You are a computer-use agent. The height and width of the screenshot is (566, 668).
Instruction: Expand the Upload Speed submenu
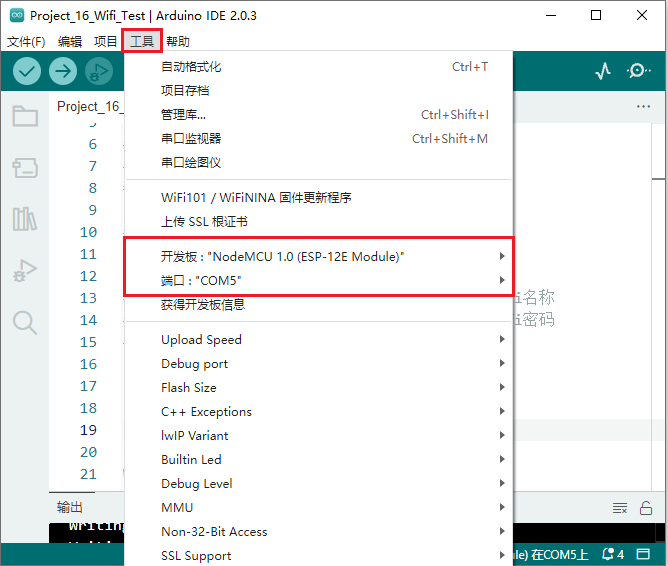point(319,339)
